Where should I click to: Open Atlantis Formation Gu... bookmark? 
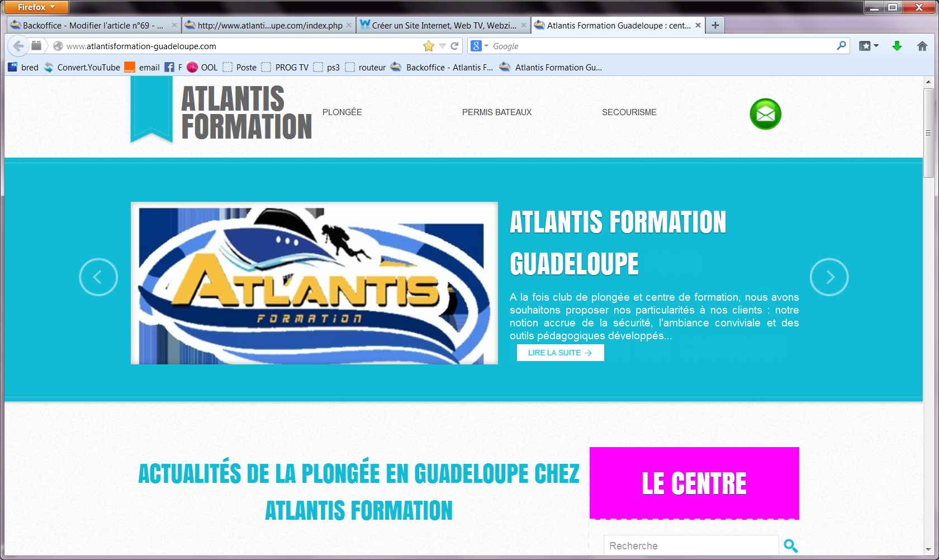tap(551, 67)
